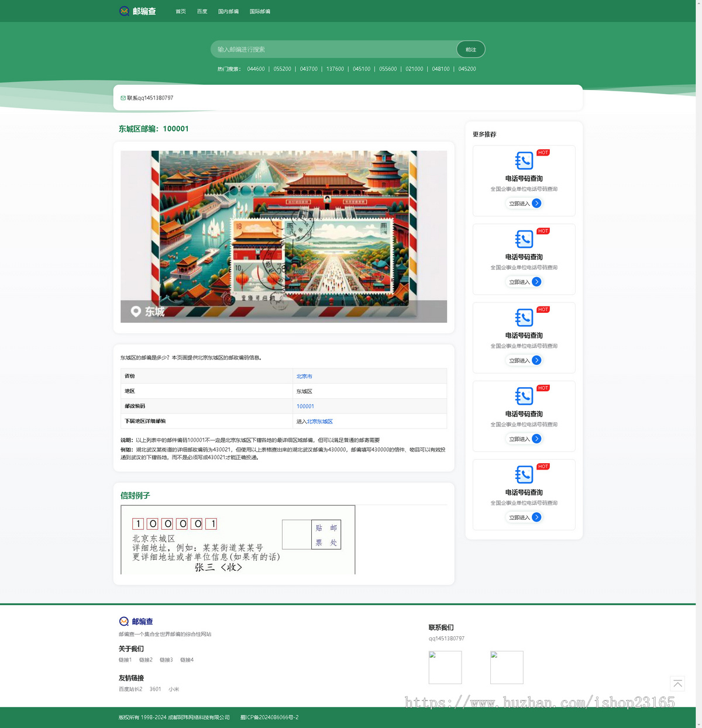
Task: Click the 前往 search button
Action: 471,49
